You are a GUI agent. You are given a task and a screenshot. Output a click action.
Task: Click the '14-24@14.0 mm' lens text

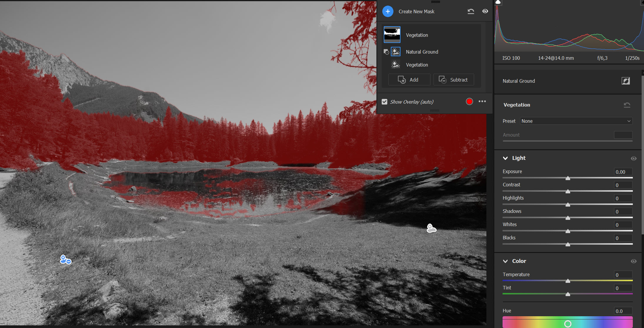coord(556,58)
